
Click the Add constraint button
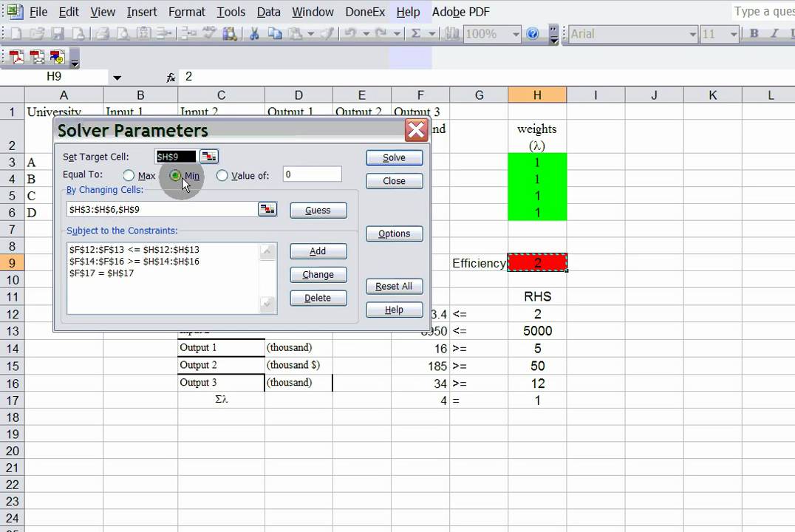tap(318, 251)
